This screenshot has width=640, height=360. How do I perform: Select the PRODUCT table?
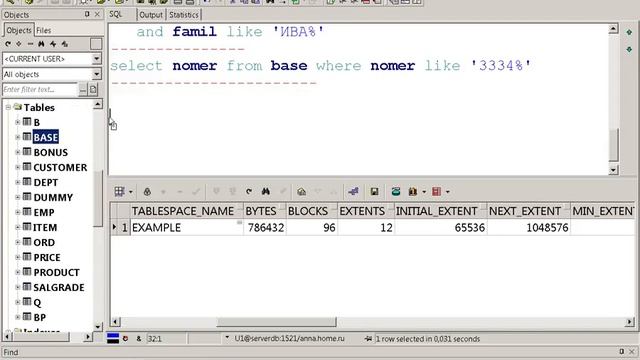tap(56, 273)
